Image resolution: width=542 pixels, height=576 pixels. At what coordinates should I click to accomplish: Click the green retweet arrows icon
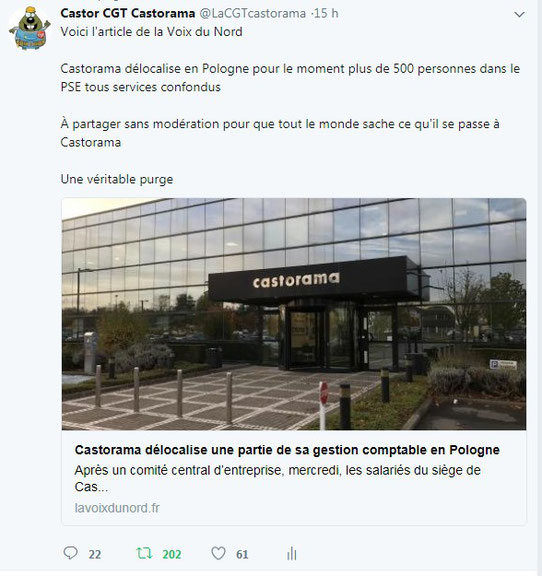(x=144, y=553)
